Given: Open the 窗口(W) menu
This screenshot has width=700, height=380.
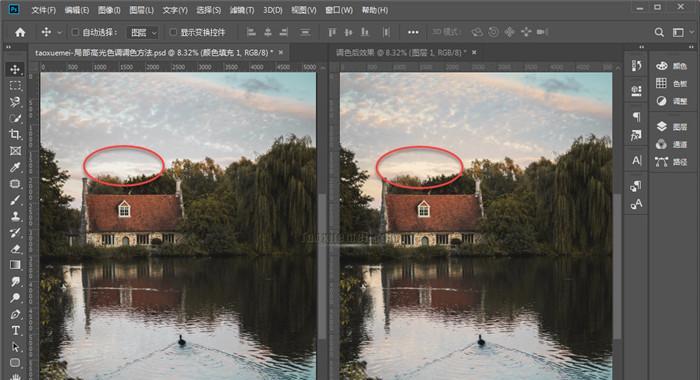Looking at the screenshot, I should click(338, 10).
